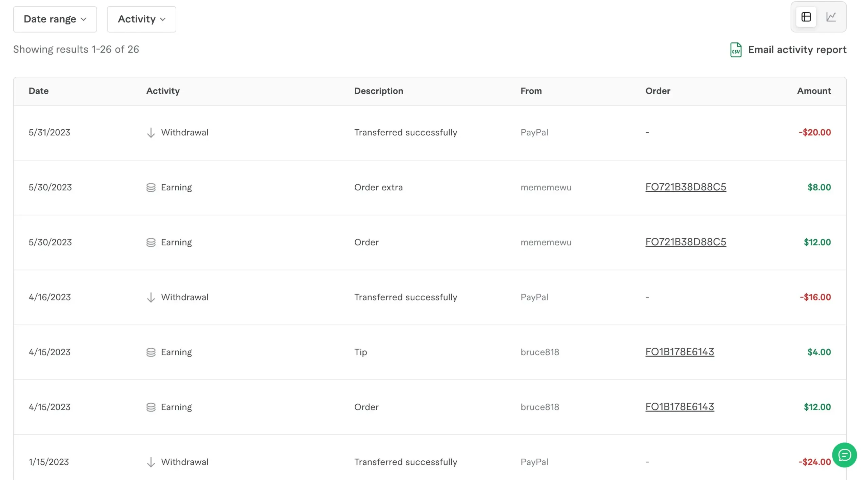The image size is (868, 480).
Task: Click the 5/31/2023 date cell
Action: point(50,132)
